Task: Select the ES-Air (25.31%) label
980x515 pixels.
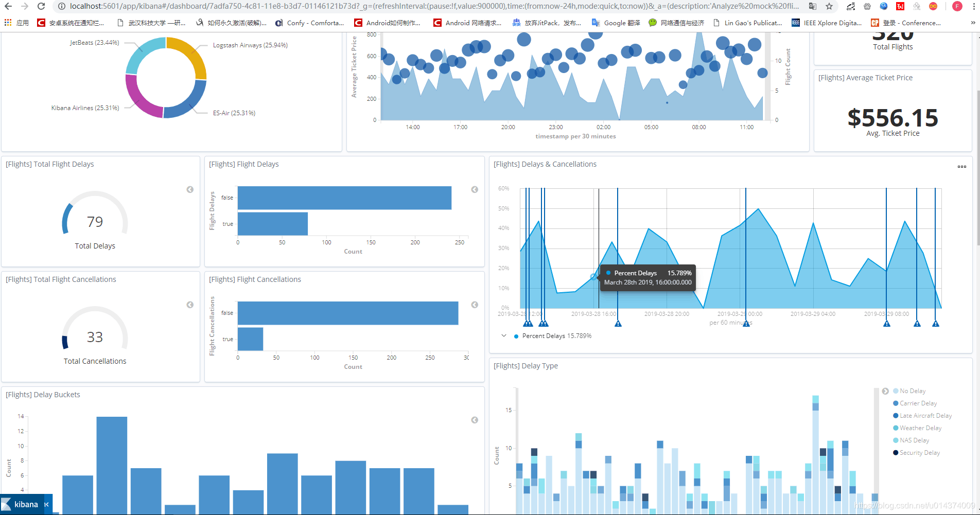Action: (x=234, y=113)
